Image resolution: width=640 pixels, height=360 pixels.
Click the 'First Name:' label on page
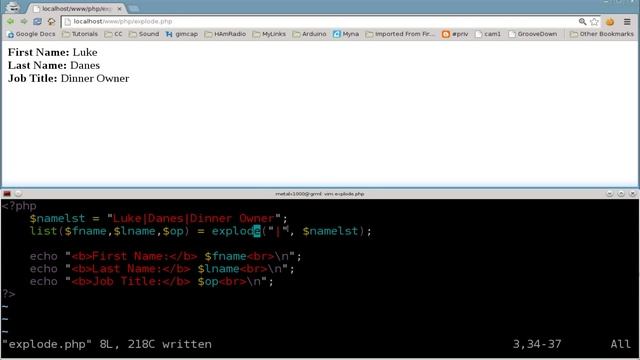click(x=39, y=52)
